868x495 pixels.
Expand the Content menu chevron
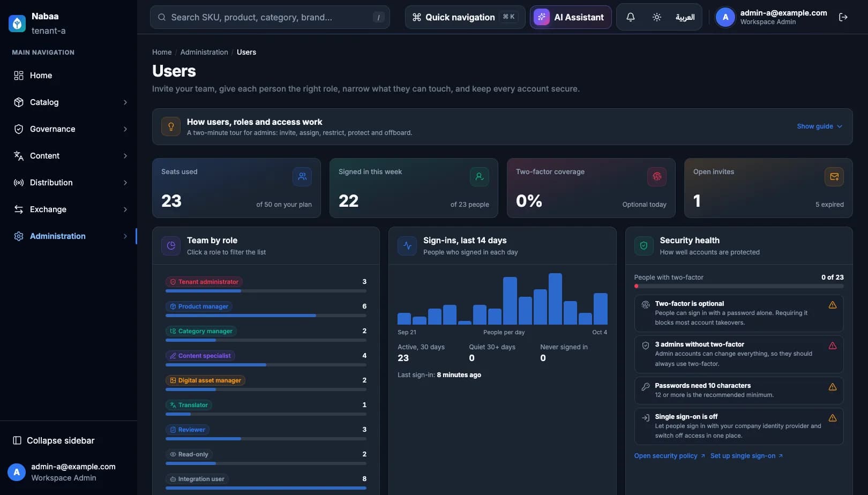pos(125,156)
